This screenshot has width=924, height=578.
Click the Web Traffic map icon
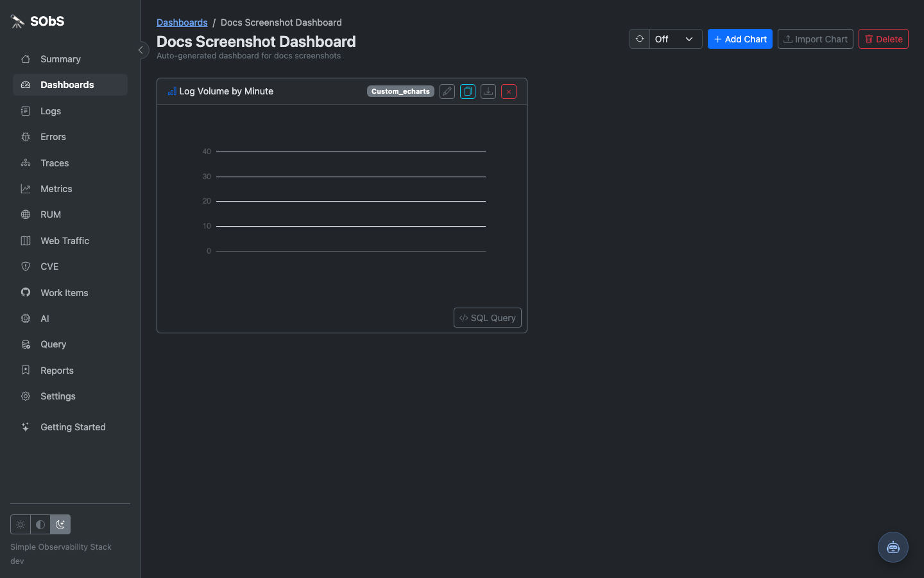coord(26,241)
